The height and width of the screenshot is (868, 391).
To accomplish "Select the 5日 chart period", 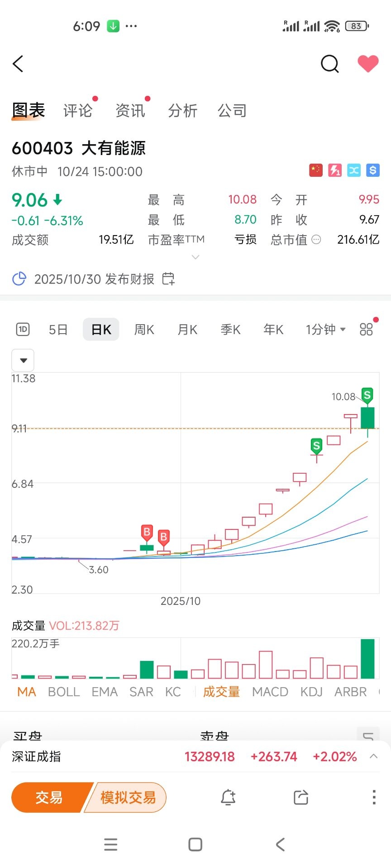I will pyautogui.click(x=58, y=330).
